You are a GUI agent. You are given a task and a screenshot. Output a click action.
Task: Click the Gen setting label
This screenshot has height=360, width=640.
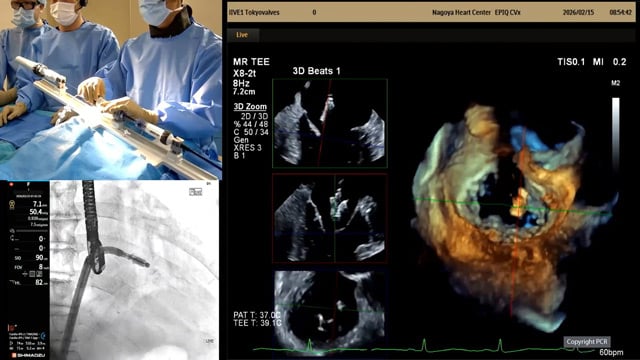pos(241,140)
